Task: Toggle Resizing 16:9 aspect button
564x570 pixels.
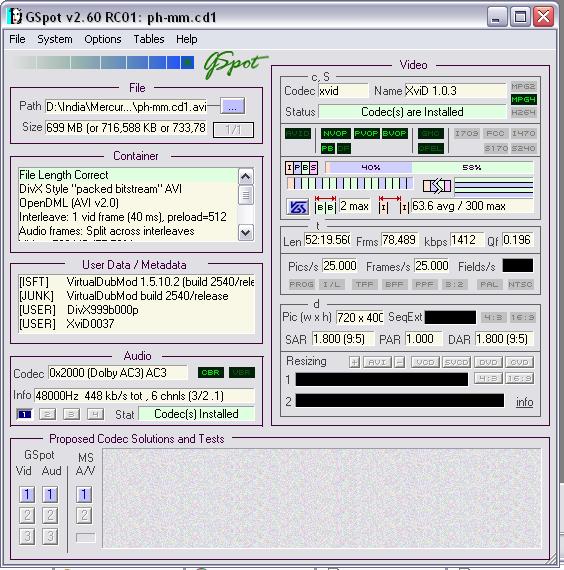Action: tap(520, 378)
